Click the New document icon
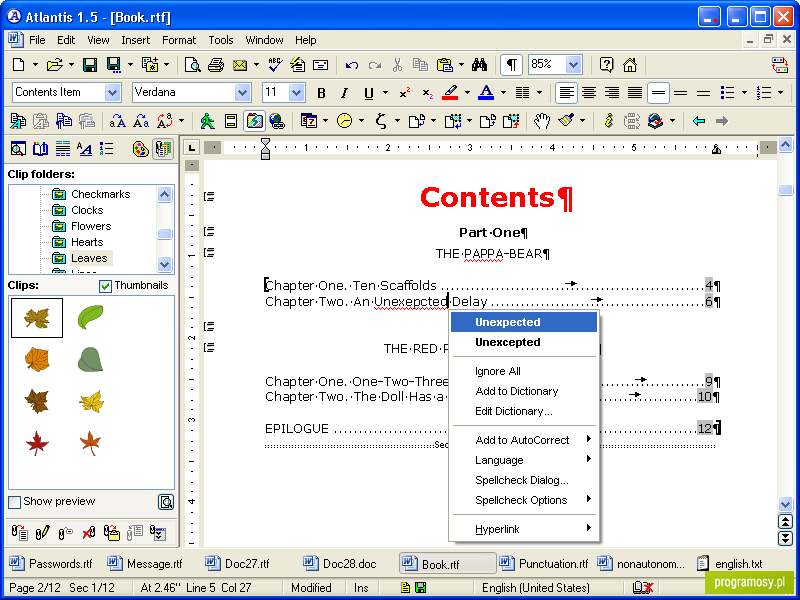800x600 pixels. [19, 65]
